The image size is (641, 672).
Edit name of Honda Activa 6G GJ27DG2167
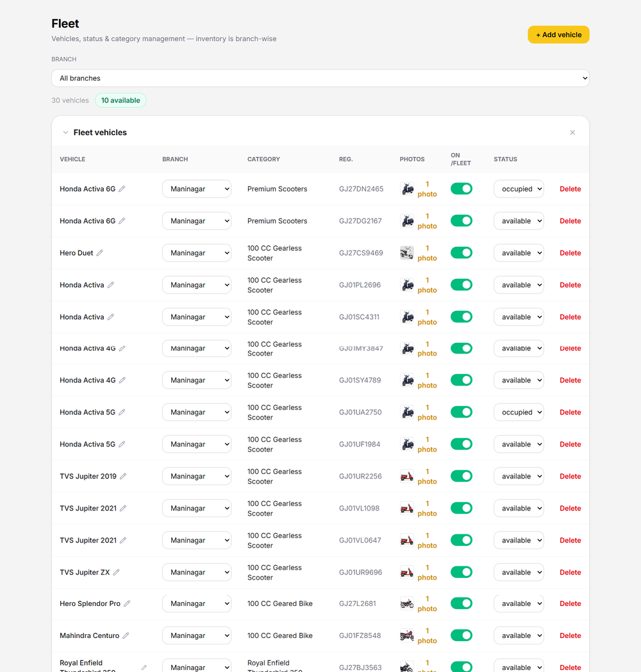tap(122, 221)
